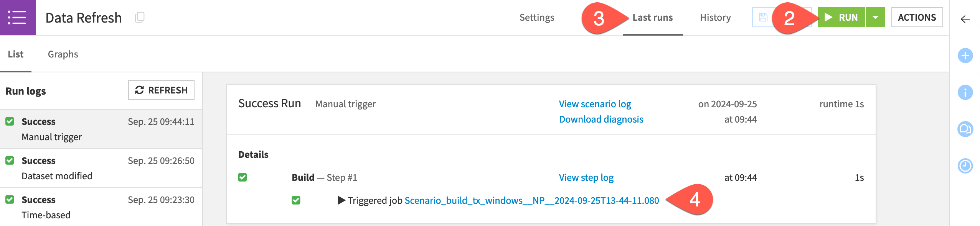Open the timeline clock icon in sidebar

[965, 166]
